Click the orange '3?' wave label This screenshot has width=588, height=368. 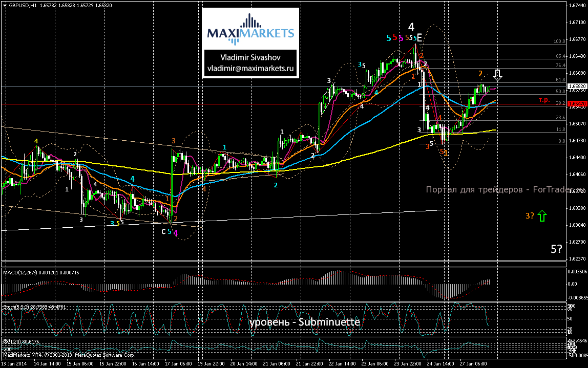530,216
